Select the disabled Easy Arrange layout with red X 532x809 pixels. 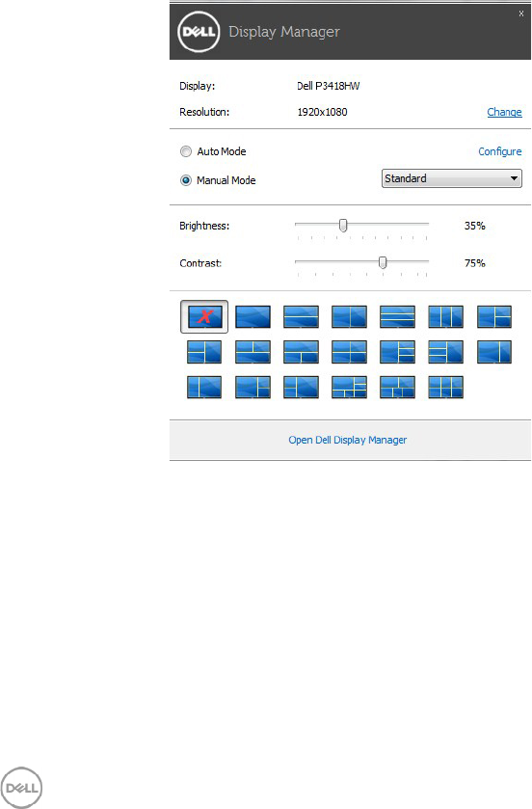click(204, 317)
